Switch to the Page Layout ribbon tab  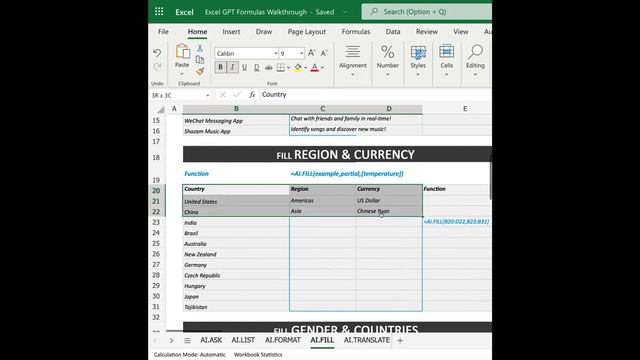(x=307, y=31)
